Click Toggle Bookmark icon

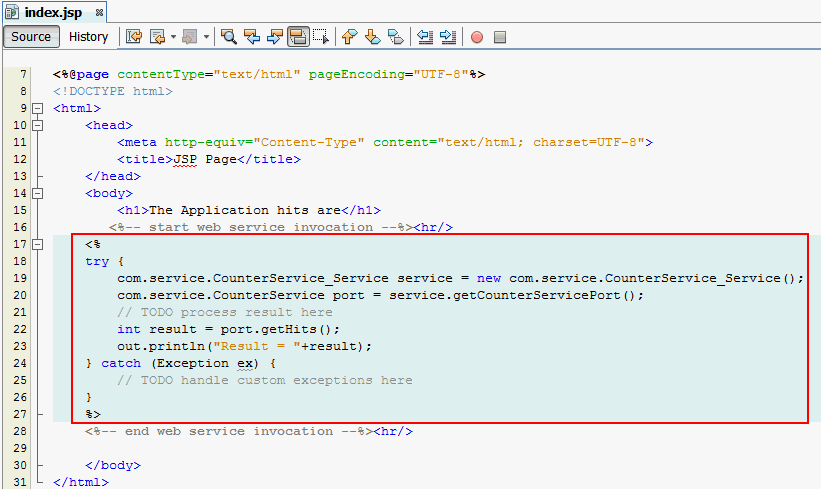[x=395, y=37]
